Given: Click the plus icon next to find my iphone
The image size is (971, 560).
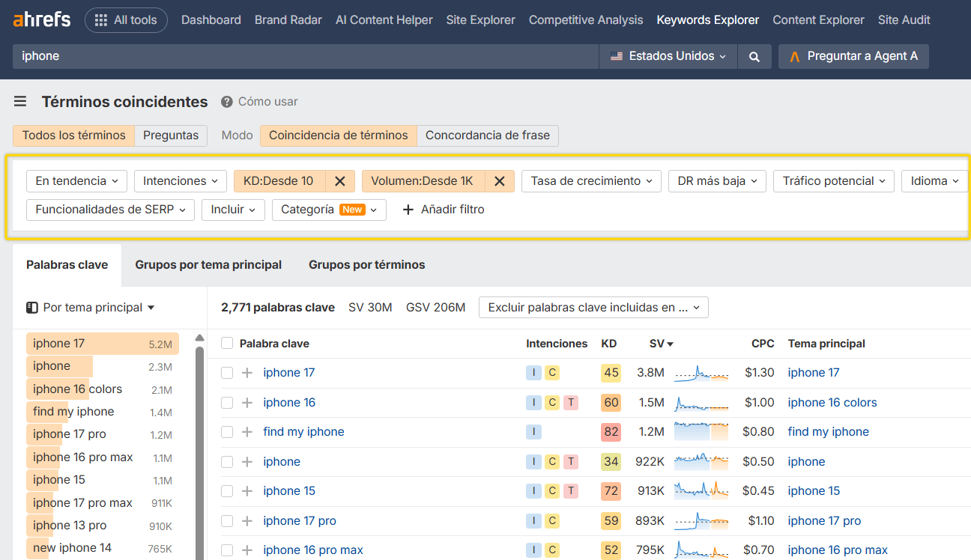Looking at the screenshot, I should tap(247, 432).
